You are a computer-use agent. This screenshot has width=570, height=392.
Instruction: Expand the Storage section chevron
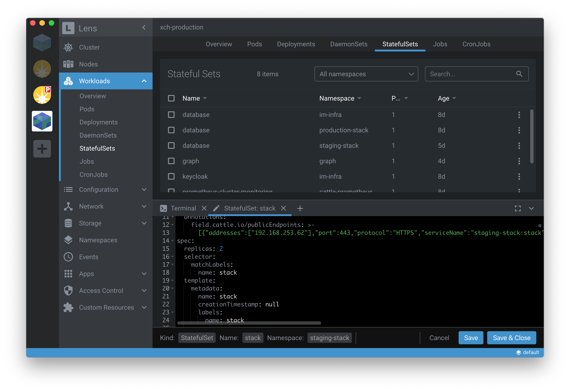coord(144,223)
